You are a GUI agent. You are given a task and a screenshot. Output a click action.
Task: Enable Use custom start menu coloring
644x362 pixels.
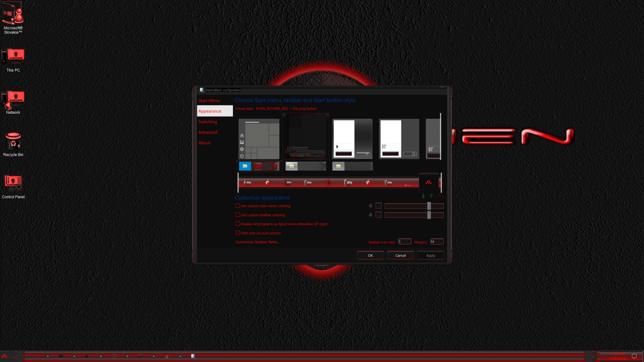(238, 206)
